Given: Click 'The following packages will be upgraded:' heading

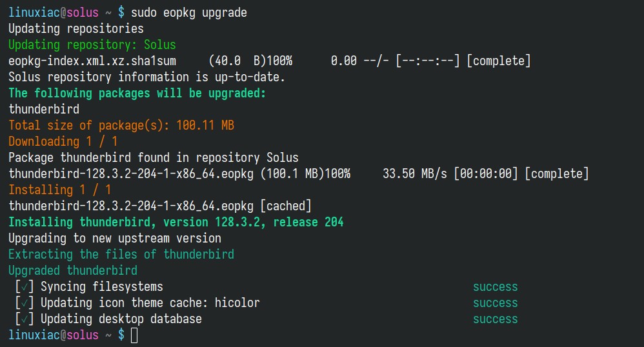Looking at the screenshot, I should click(x=137, y=94).
